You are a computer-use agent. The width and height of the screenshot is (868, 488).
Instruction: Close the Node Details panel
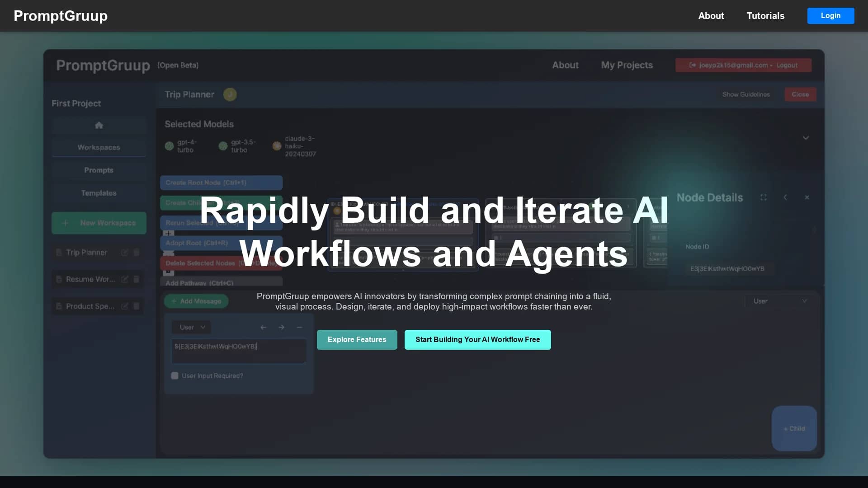tap(807, 197)
